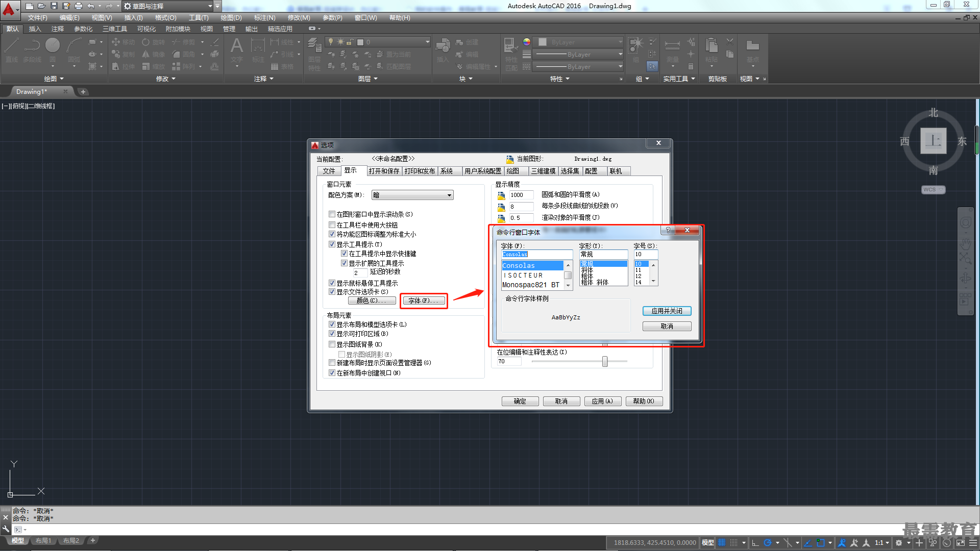Enable 显示图纸背景 checkbox

(332, 344)
